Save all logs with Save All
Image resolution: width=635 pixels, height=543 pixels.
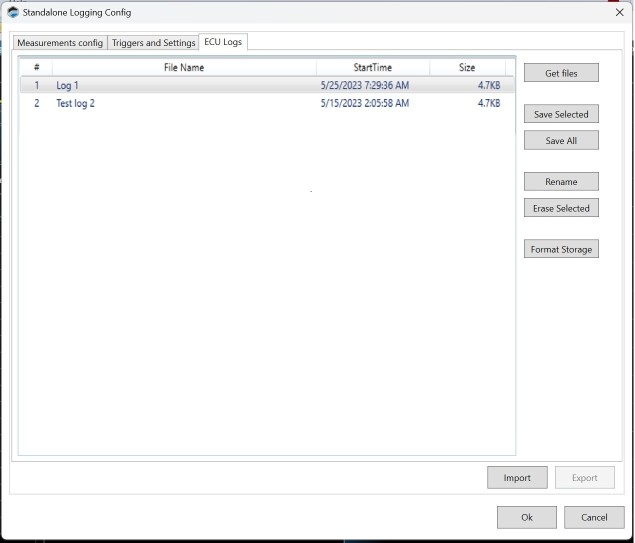[561, 141]
